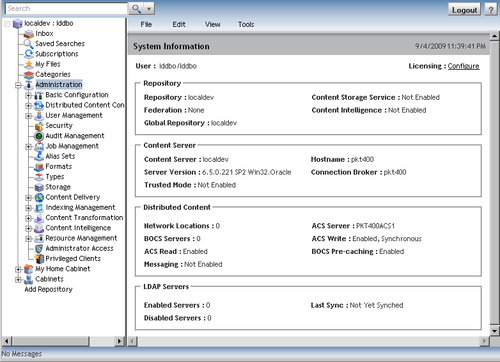500x362 pixels.
Task: Click the Administrator Access shield icon
Action: [x=39, y=249]
